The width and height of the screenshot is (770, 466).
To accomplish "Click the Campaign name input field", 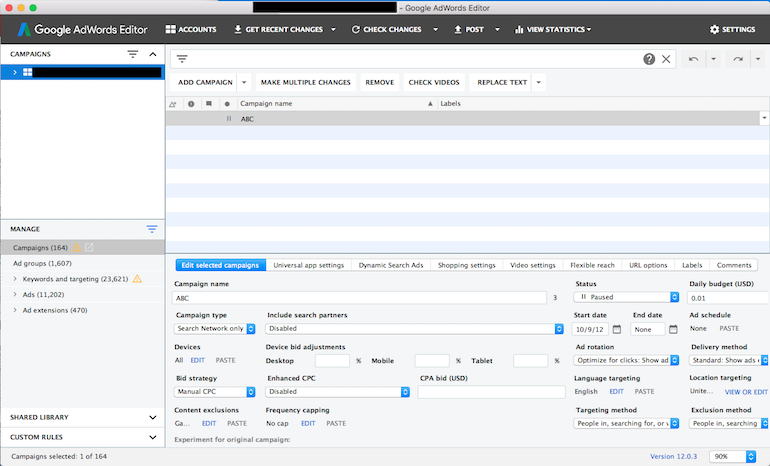I will 359,298.
